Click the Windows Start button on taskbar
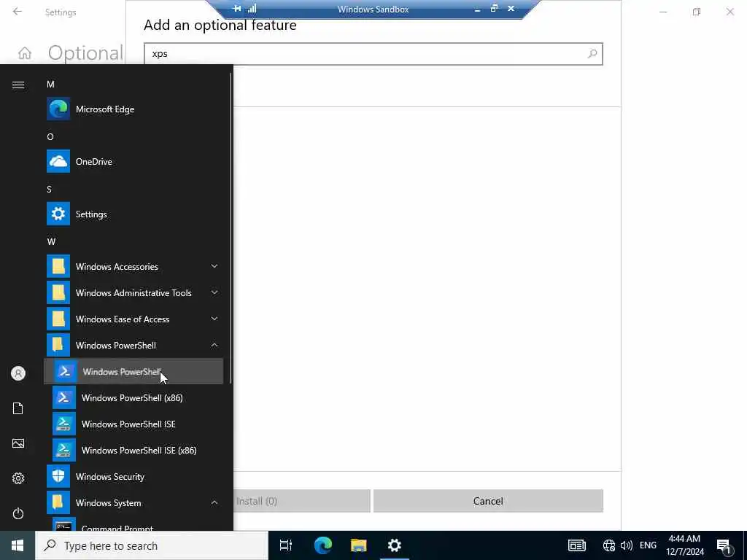Viewport: 747px width, 560px height. click(18, 545)
